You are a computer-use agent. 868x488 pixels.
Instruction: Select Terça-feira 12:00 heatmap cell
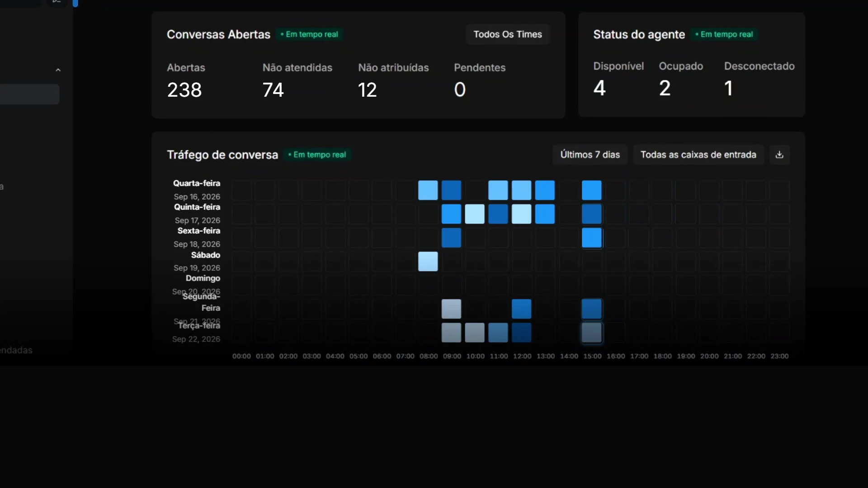(521, 333)
